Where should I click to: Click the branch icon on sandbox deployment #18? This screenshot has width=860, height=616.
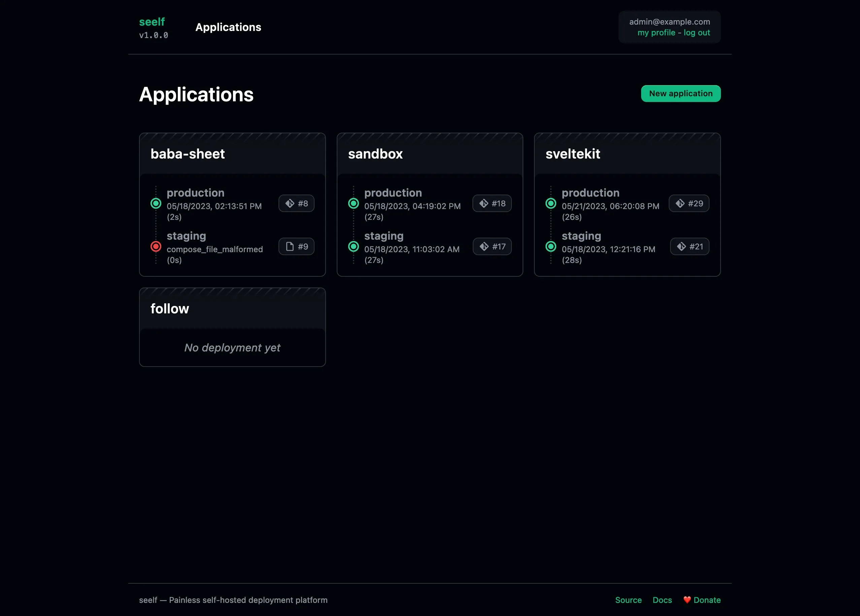pos(484,204)
